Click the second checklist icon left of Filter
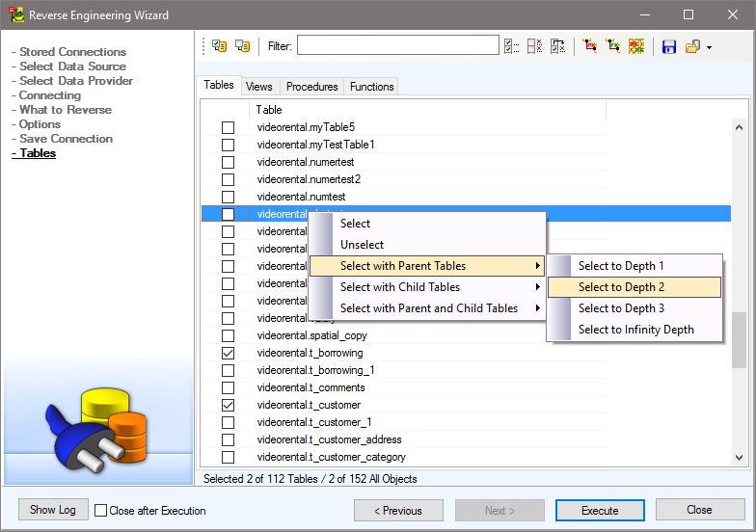This screenshot has height=532, width=756. (x=242, y=46)
